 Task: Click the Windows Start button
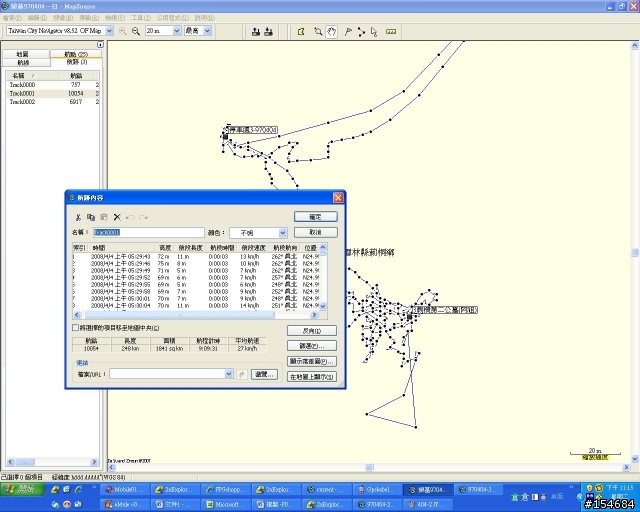[x=22, y=489]
